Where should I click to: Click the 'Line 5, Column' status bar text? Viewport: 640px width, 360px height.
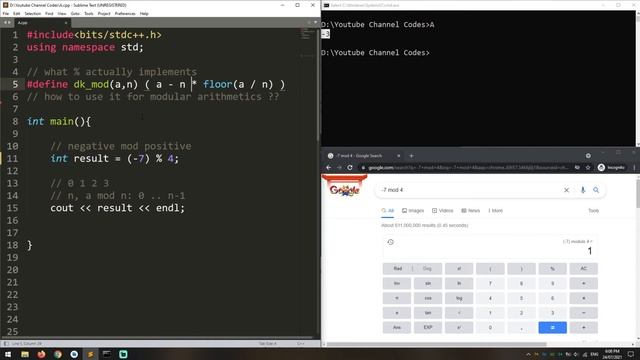point(27,343)
